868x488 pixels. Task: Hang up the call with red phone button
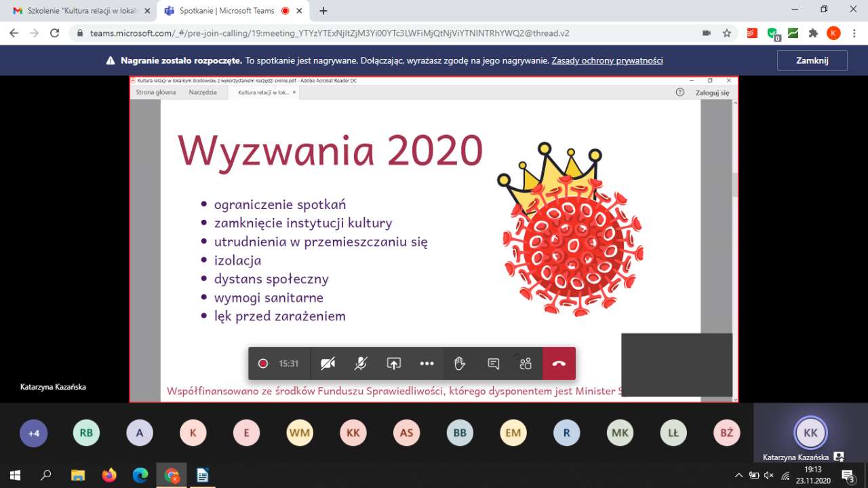(x=559, y=363)
